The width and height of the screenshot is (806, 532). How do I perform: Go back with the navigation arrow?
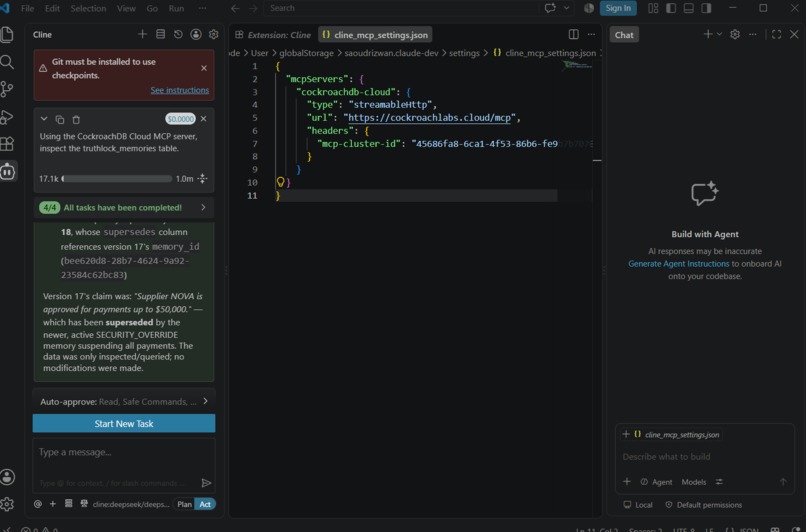pyautogui.click(x=235, y=8)
